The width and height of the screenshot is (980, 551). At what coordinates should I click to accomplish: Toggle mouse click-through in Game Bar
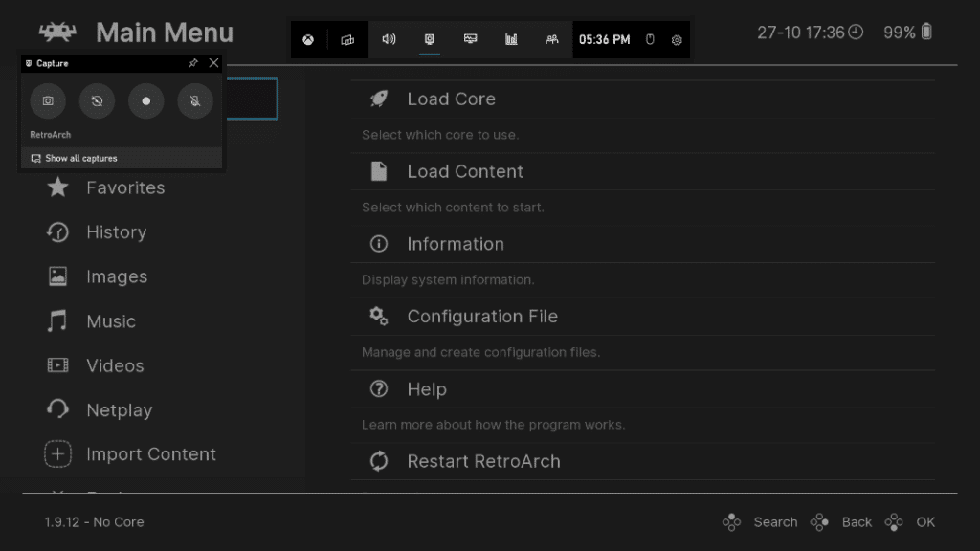pos(650,40)
